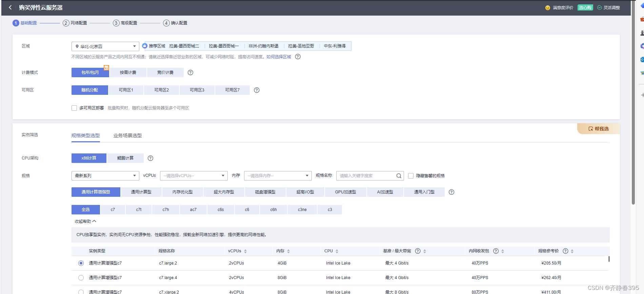The width and height of the screenshot is (644, 294).
Task: Filter by the c7t series tab
Action: [139, 210]
